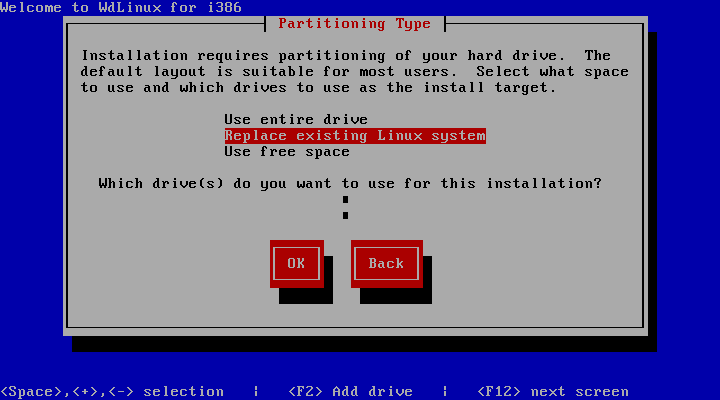Click the F12 next screen hint
Screen dimensions: 720x400
pyautogui.click(x=553, y=391)
